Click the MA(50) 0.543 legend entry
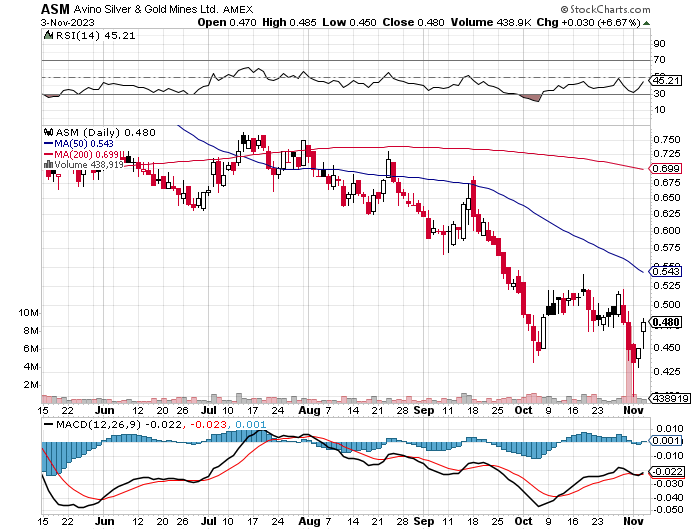This screenshot has width=700, height=530. (x=84, y=143)
